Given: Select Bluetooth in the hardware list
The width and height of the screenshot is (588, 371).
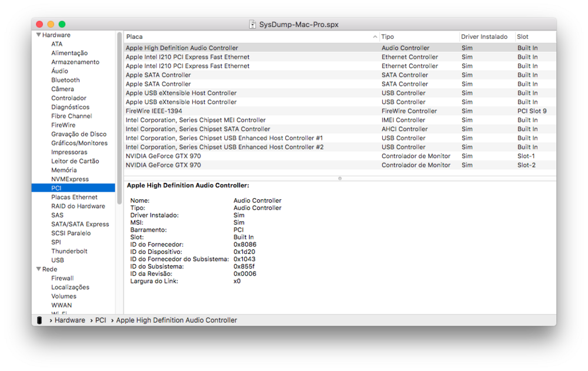Looking at the screenshot, I should [65, 80].
